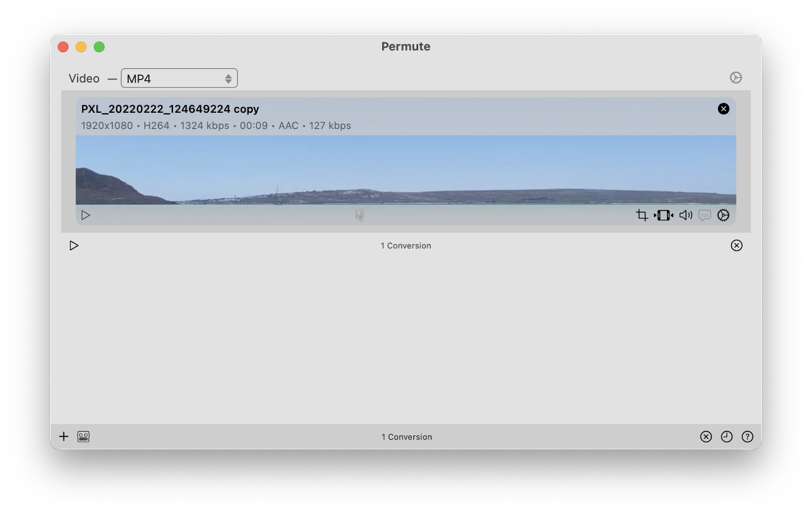812x516 pixels.
Task: Open the subtitles speech bubble icon
Action: pos(704,215)
